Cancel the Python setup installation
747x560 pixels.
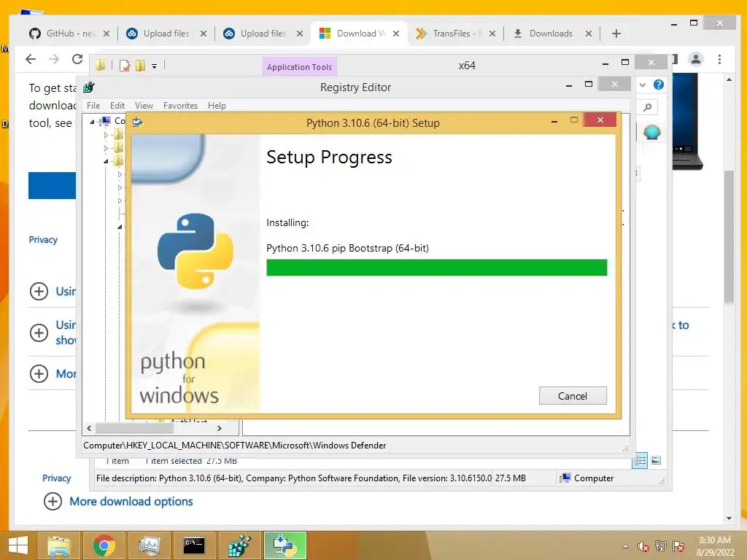[573, 396]
